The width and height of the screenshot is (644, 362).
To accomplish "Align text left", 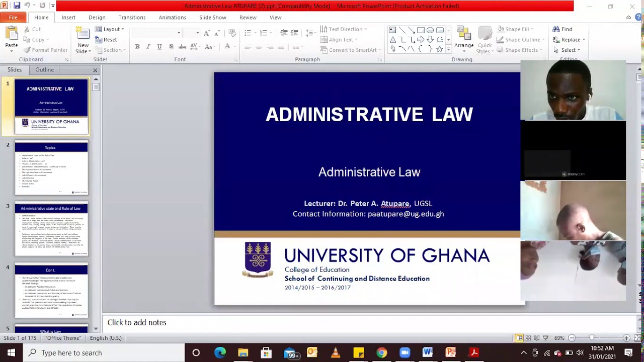I will (x=248, y=46).
